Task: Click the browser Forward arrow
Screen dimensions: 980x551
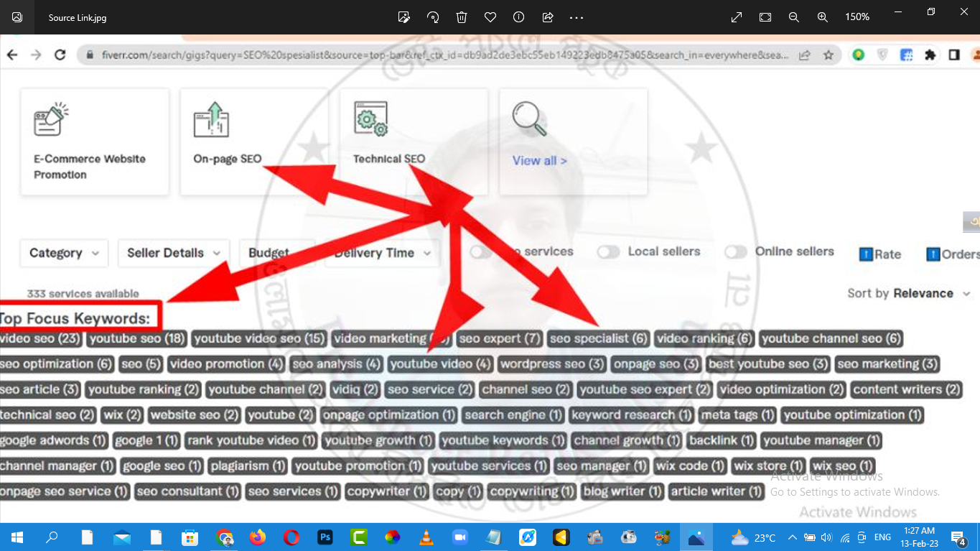Action: 36,55
